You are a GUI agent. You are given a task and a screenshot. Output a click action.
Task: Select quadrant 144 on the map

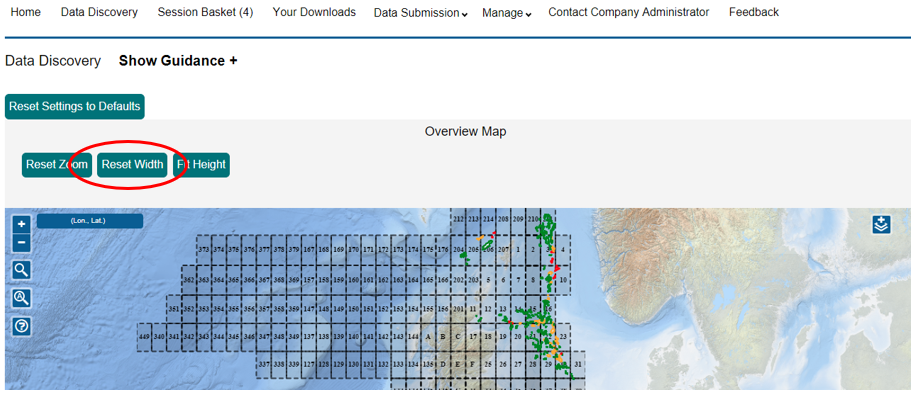(x=413, y=337)
